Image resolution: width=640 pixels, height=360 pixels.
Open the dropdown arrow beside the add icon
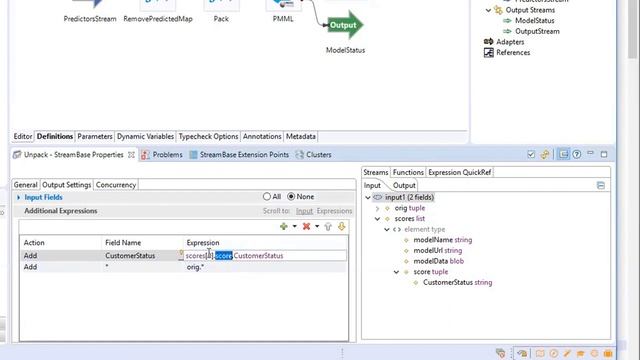[x=294, y=227]
